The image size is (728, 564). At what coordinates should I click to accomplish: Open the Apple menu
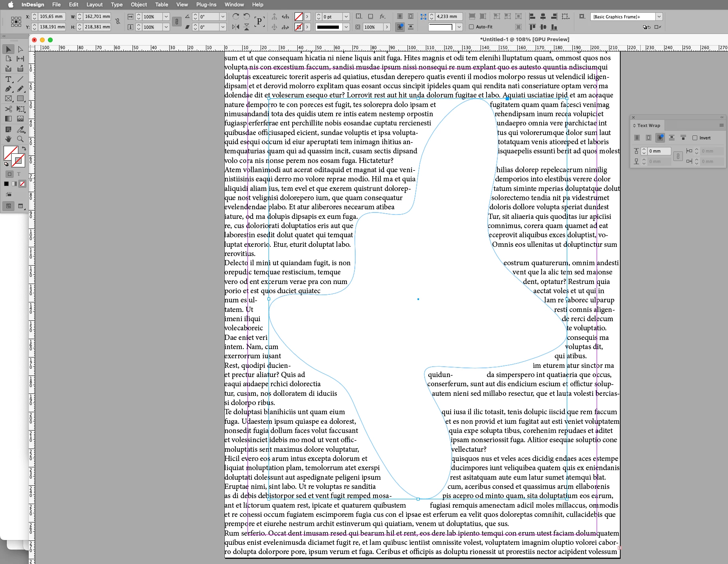coord(11,4)
